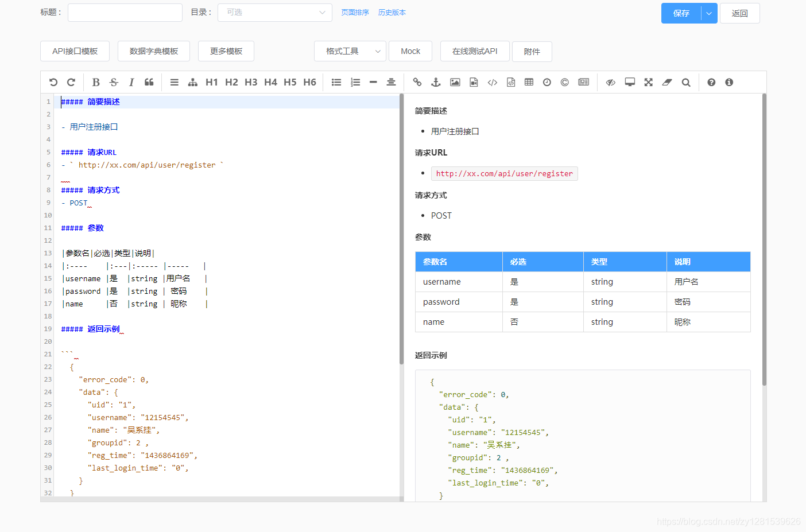806x532 pixels.
Task: Click the center-align toolbar icon
Action: tap(391, 82)
